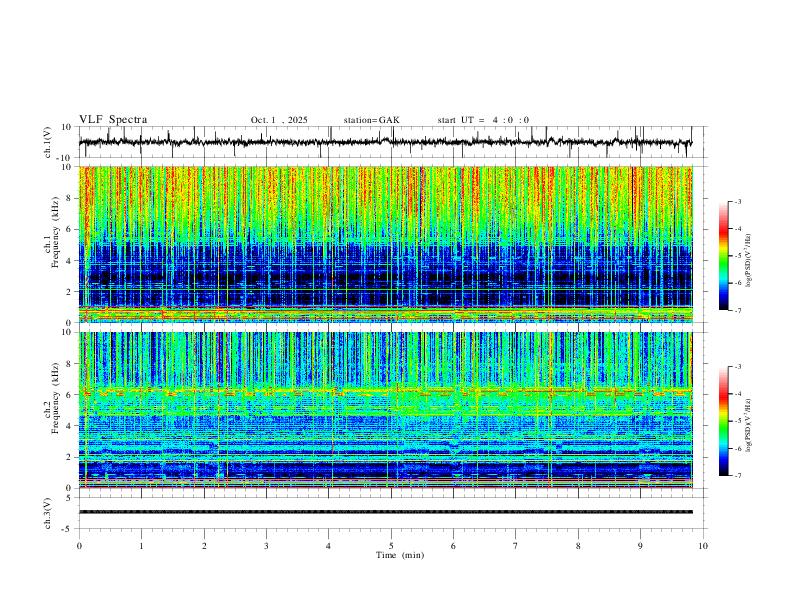Click the 'VLF Spectra' plot title
Image resolution: width=792 pixels, height=612 pixels.
click(x=113, y=120)
